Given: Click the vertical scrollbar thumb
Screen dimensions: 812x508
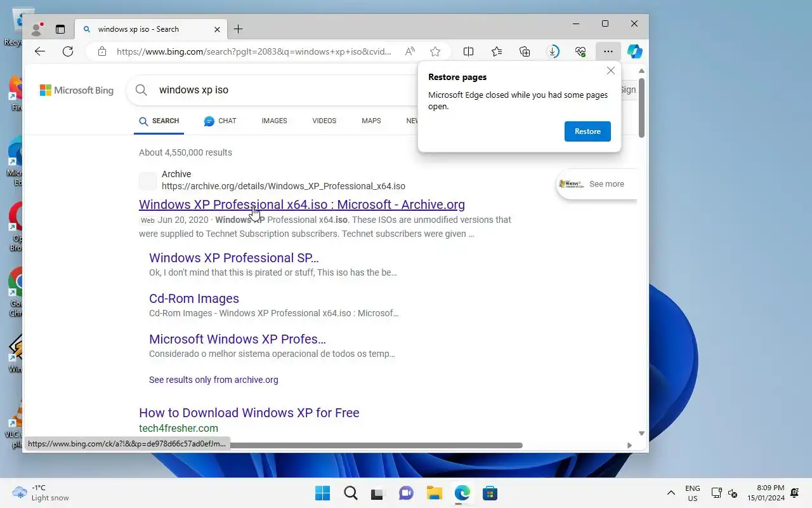Looking at the screenshot, I should pyautogui.click(x=641, y=108).
